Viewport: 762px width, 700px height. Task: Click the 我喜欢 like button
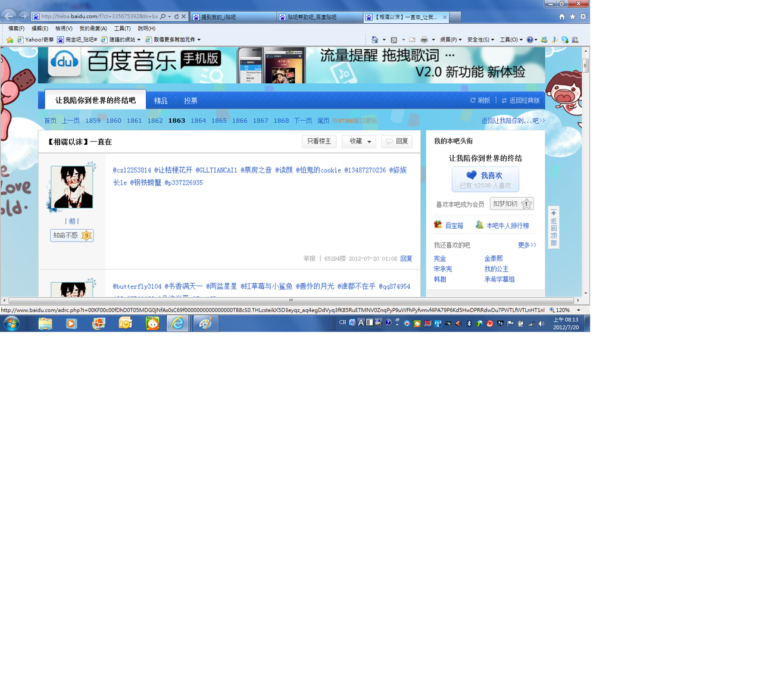[x=486, y=179]
